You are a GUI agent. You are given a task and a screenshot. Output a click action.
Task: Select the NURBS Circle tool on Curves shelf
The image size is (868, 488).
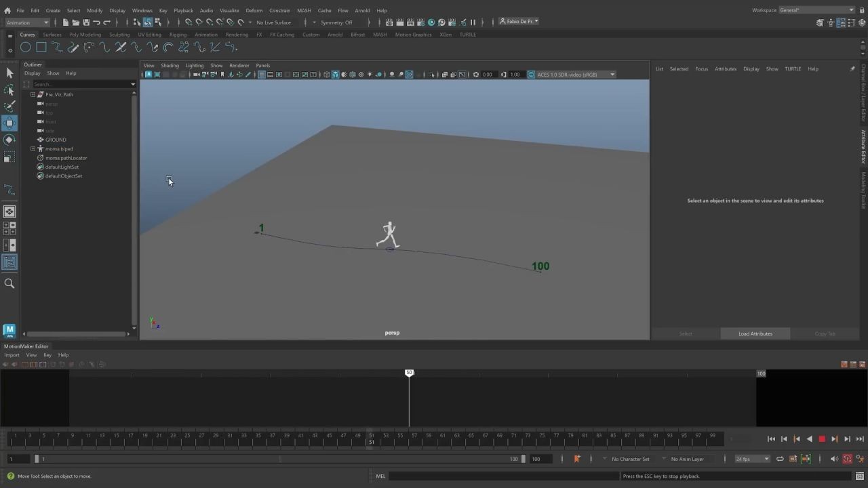[25, 47]
